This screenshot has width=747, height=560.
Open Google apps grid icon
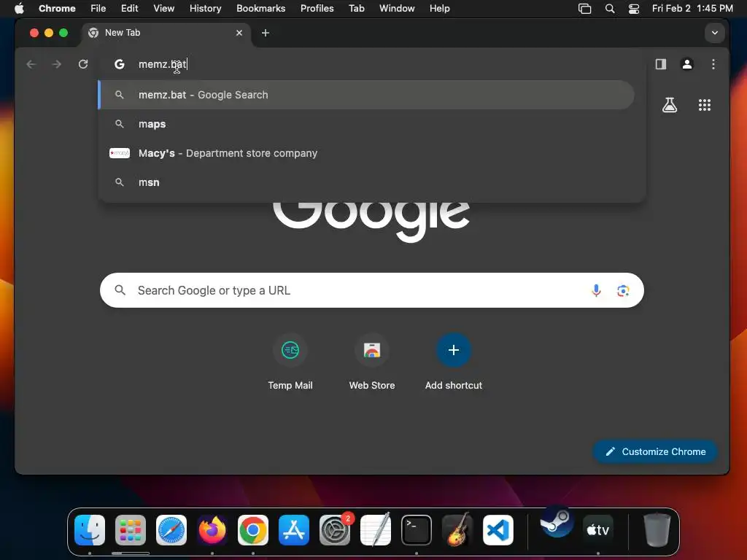[705, 105]
